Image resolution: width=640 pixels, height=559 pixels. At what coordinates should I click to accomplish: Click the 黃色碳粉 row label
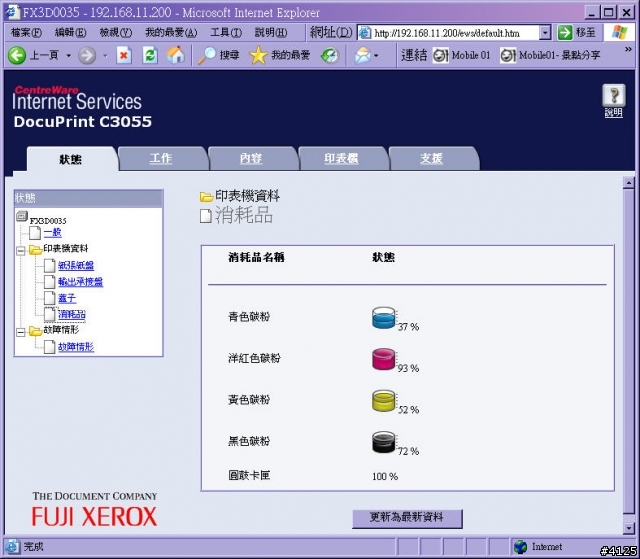click(x=249, y=399)
